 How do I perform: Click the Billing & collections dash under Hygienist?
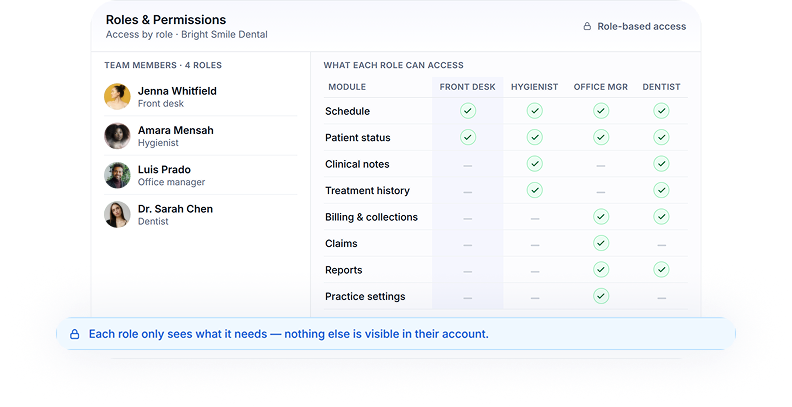click(534, 219)
